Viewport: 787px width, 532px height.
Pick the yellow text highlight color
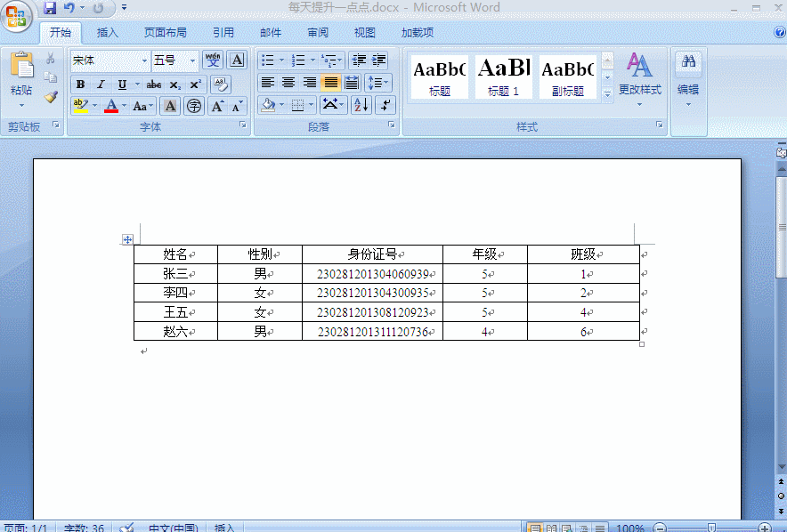click(x=81, y=106)
